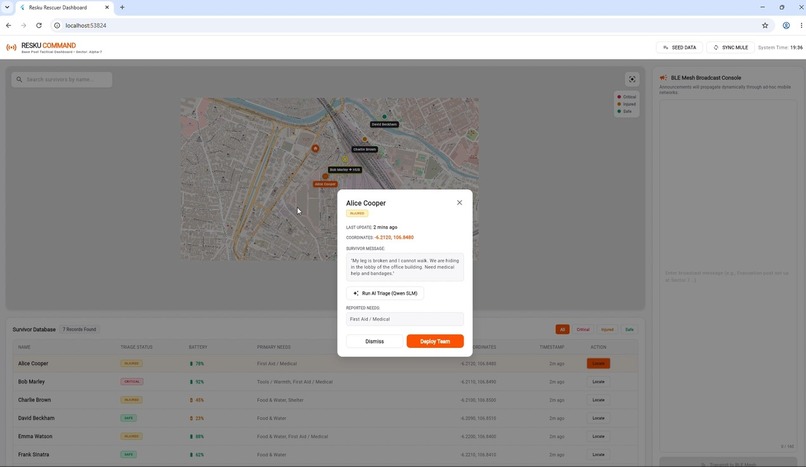Click the map recenter target icon

632,79
